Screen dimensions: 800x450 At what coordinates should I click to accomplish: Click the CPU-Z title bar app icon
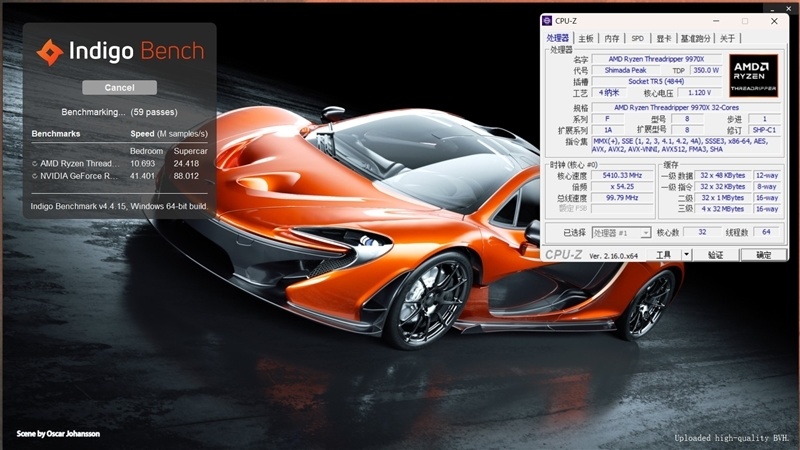click(548, 21)
